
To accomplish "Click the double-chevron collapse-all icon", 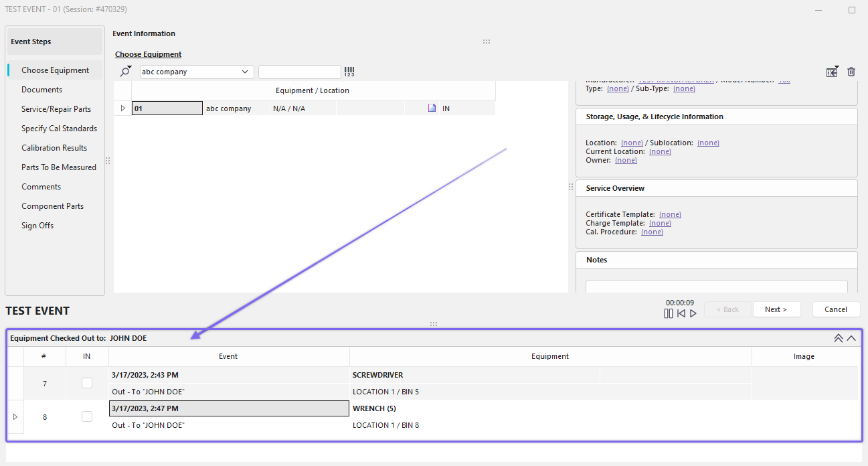I will coord(838,338).
